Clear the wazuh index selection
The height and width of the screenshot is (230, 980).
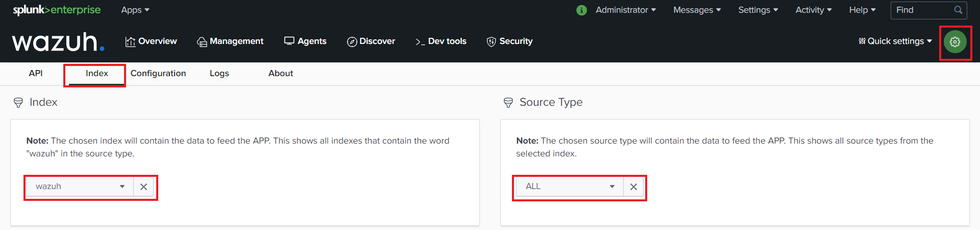tap(143, 187)
